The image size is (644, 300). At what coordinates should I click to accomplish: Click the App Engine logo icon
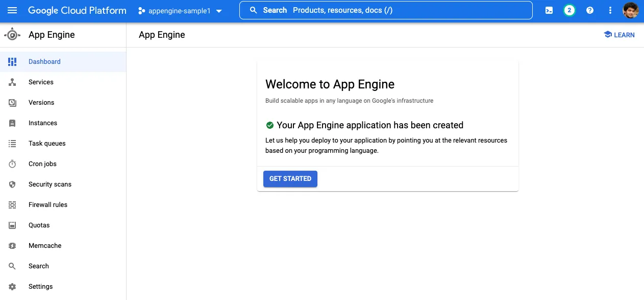pyautogui.click(x=12, y=34)
